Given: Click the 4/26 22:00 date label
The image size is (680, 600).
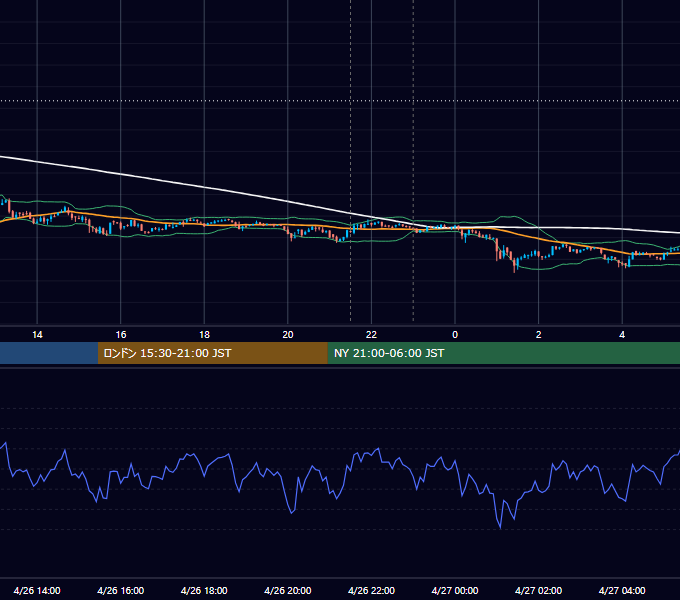Looking at the screenshot, I should pos(371,590).
